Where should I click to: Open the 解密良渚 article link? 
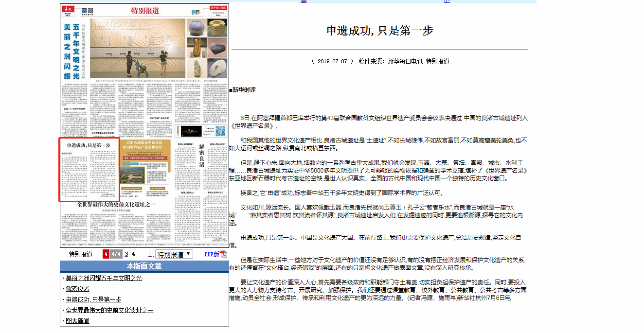click(x=77, y=289)
